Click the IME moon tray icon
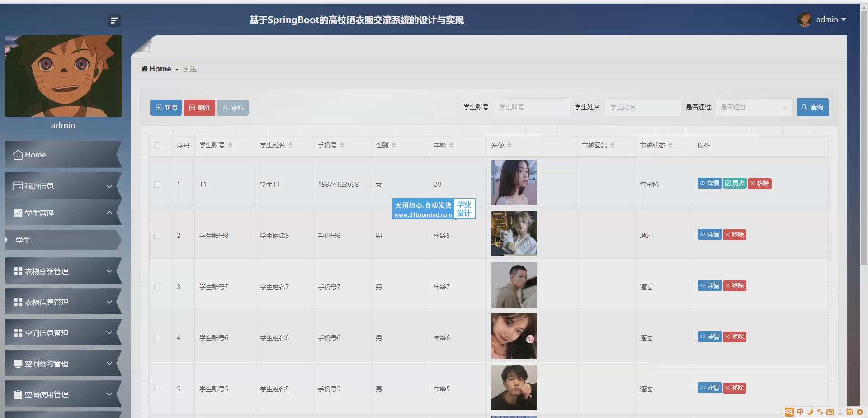Screen dimensions: 868x418 [x=810, y=412]
